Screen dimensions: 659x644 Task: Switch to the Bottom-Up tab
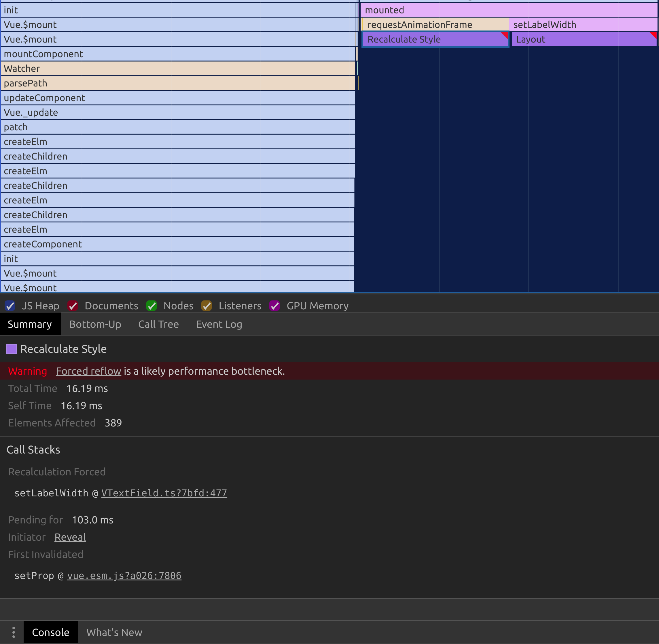pyautogui.click(x=95, y=324)
